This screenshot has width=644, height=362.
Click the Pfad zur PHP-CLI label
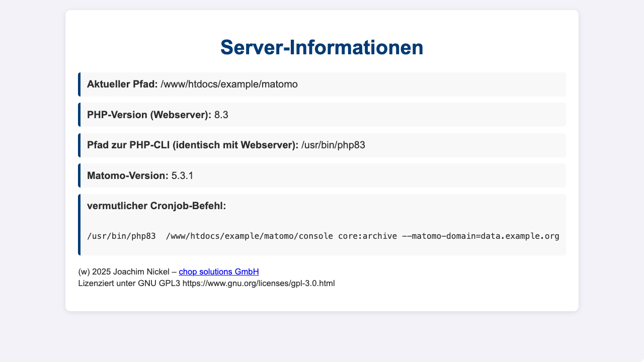click(193, 145)
